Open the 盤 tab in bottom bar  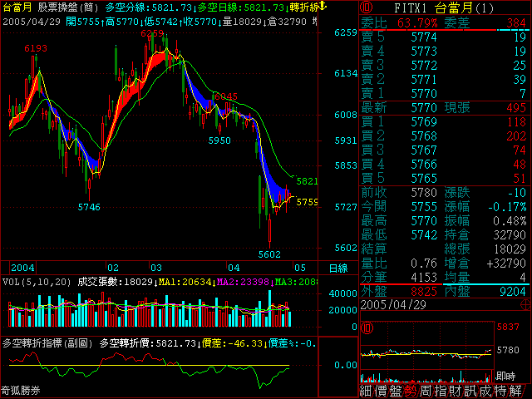point(396,391)
